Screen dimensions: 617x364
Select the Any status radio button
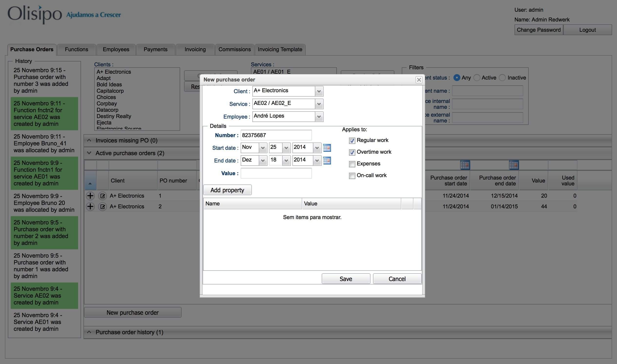pyautogui.click(x=457, y=78)
